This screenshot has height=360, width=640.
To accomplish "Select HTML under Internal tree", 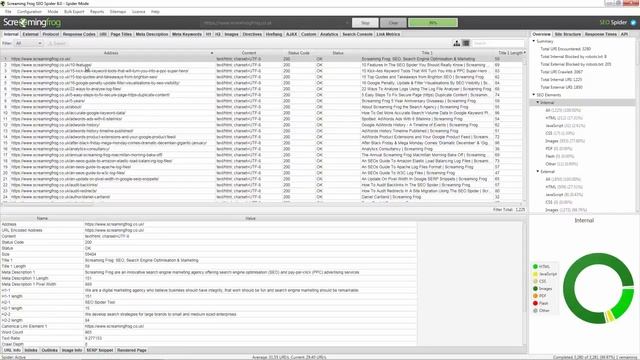I will click(564, 118).
